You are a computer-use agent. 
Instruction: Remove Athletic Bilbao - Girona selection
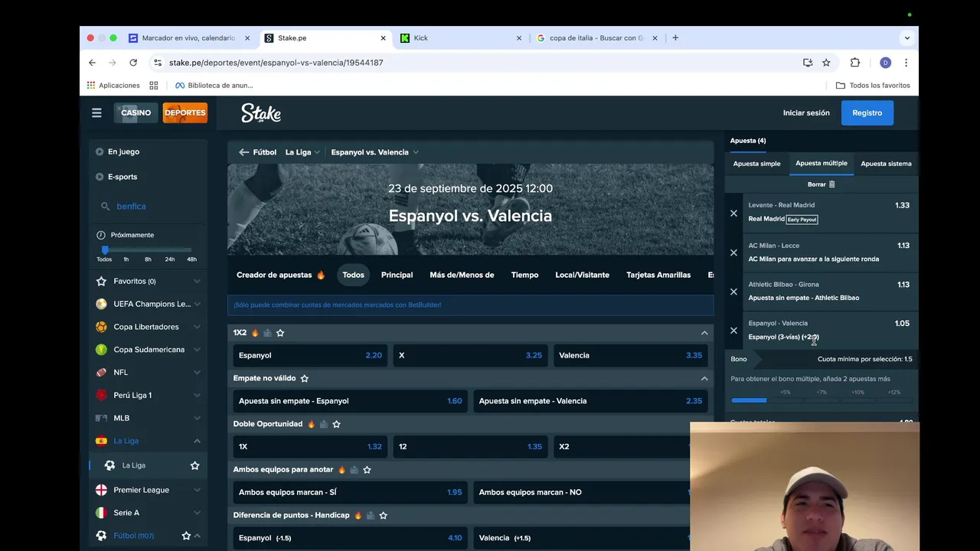point(733,292)
